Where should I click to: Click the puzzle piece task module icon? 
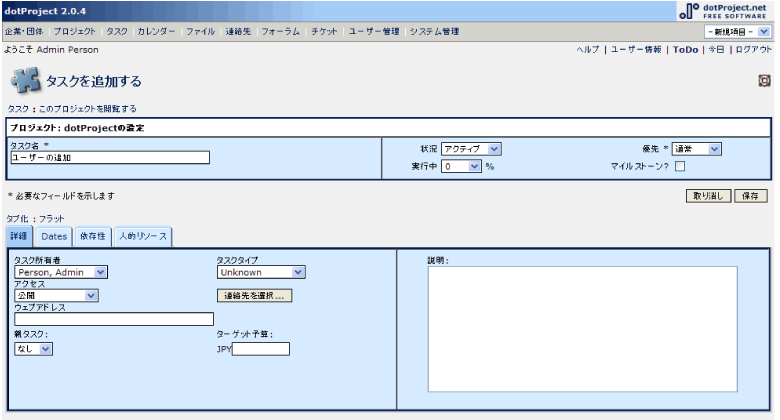tap(26, 81)
